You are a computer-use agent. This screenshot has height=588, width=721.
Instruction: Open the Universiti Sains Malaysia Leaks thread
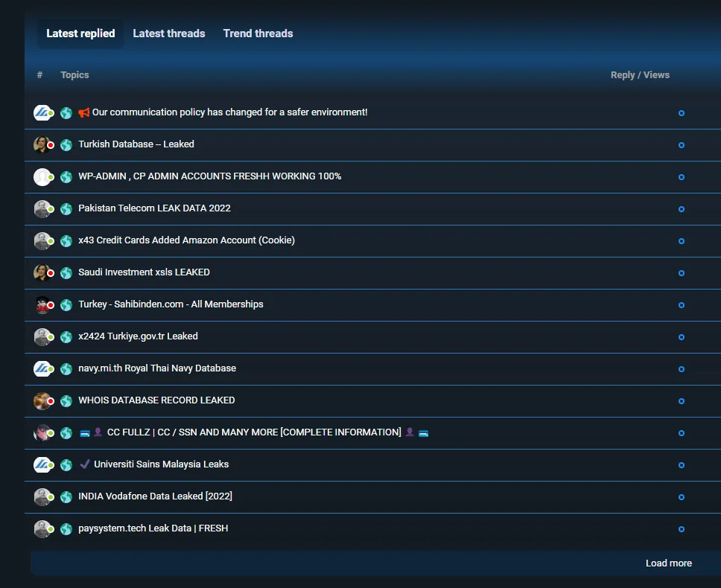tap(161, 464)
